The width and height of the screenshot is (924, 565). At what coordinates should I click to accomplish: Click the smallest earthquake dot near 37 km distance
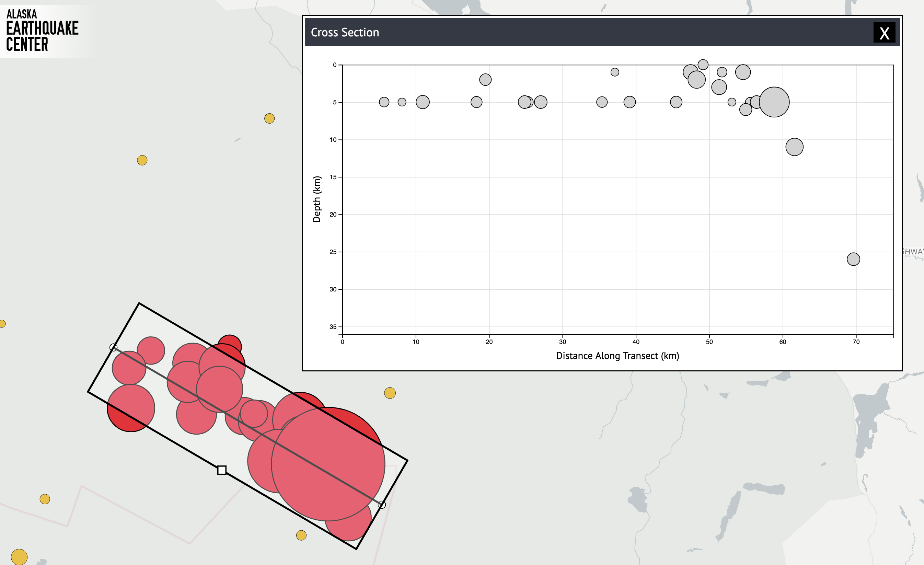(x=615, y=71)
